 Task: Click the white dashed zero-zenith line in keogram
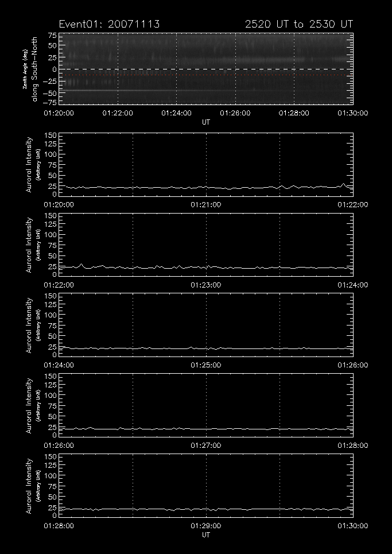[x=206, y=69]
